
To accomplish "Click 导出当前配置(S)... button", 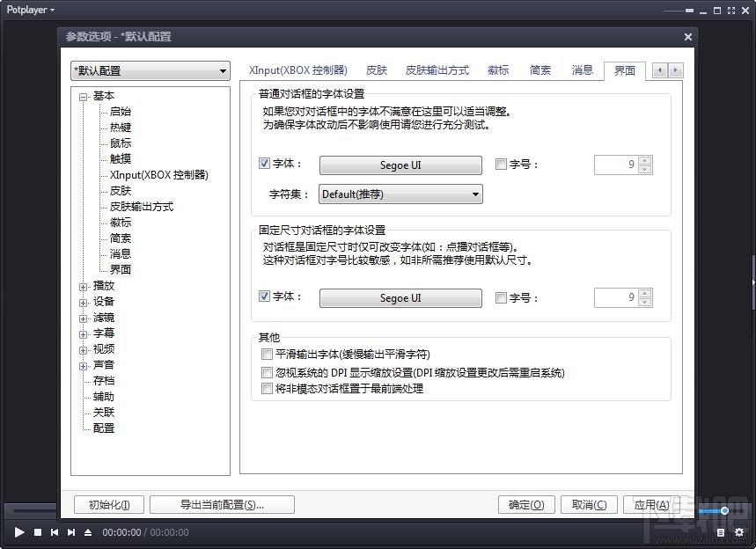I will pos(222,505).
